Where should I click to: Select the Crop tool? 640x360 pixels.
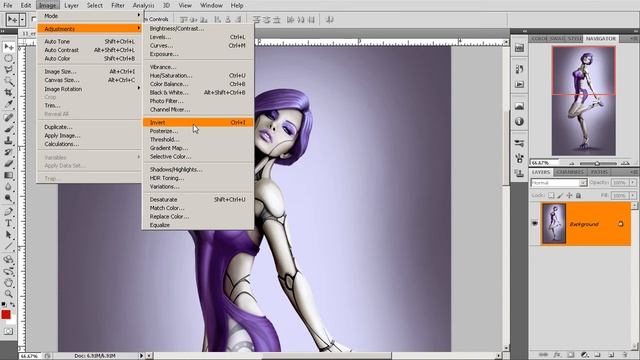point(9,92)
